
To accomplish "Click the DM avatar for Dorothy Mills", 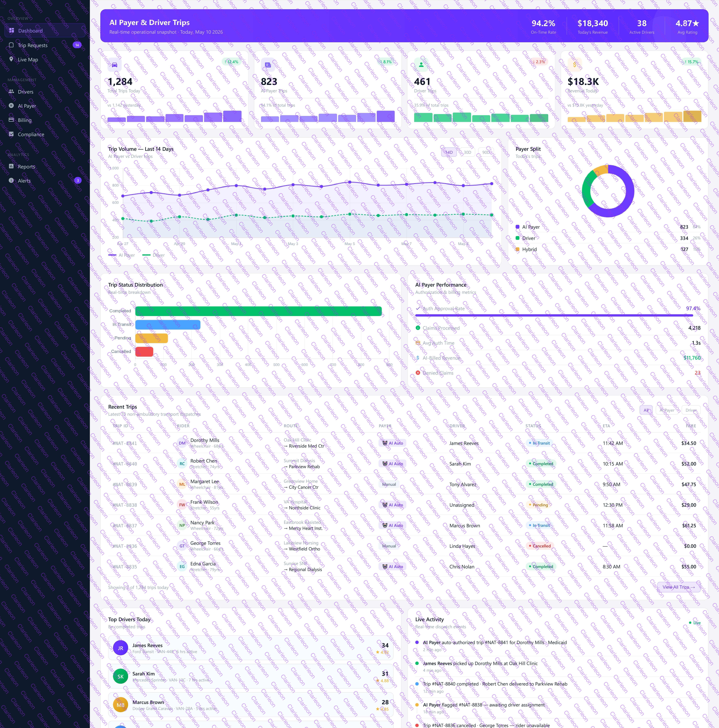I will click(x=182, y=443).
